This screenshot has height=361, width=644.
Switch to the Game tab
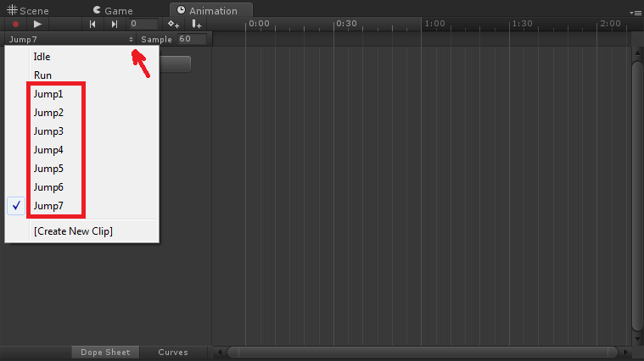[113, 10]
